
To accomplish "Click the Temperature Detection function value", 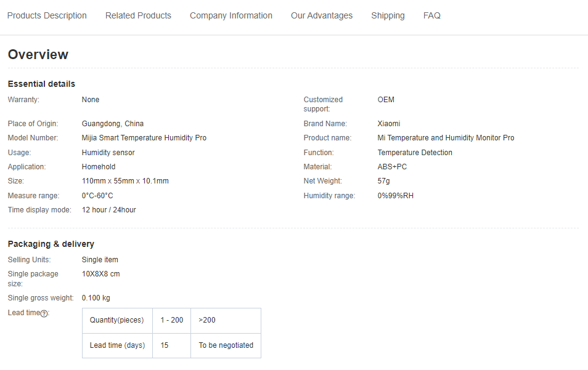I will click(415, 153).
